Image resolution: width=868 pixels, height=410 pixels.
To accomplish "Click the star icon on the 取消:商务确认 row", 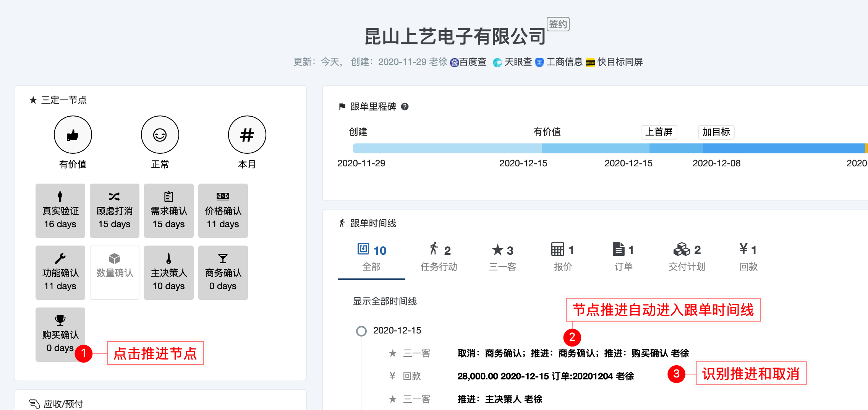I will click(393, 353).
